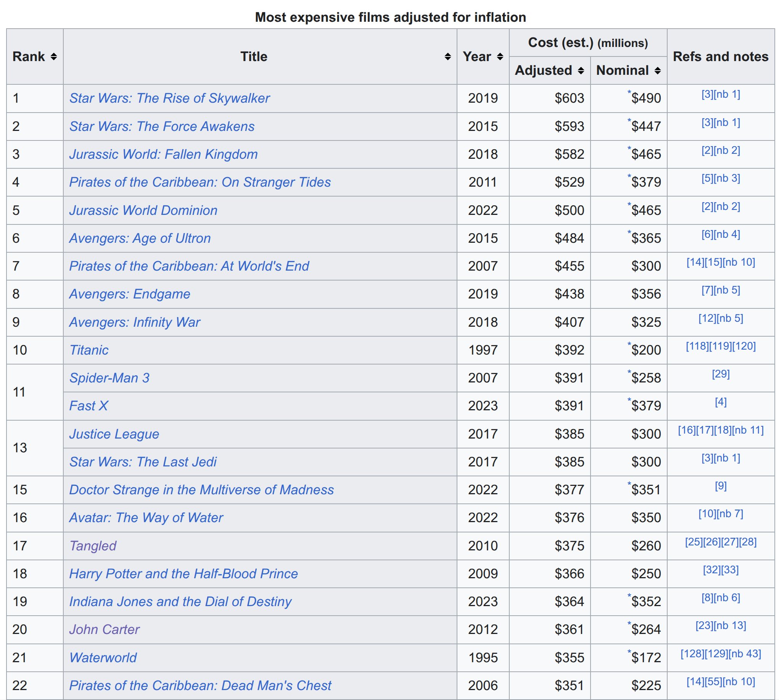Sort Nominal cost column arrows
This screenshot has height=700, width=779.
(x=658, y=71)
